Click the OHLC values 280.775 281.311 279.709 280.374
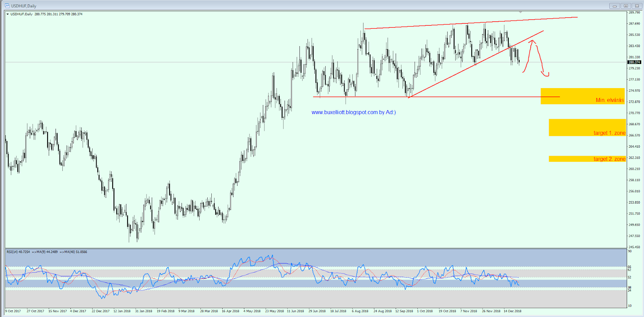 [x=58, y=14]
